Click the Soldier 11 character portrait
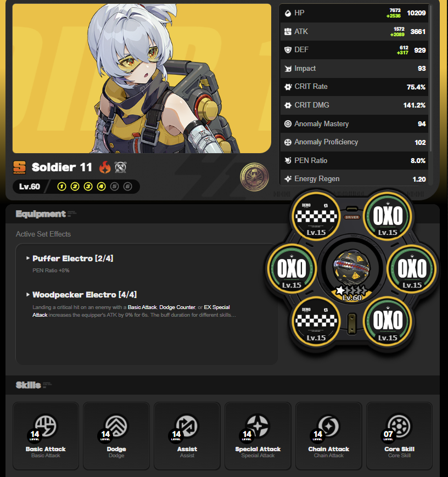The width and height of the screenshot is (448, 477). click(142, 78)
